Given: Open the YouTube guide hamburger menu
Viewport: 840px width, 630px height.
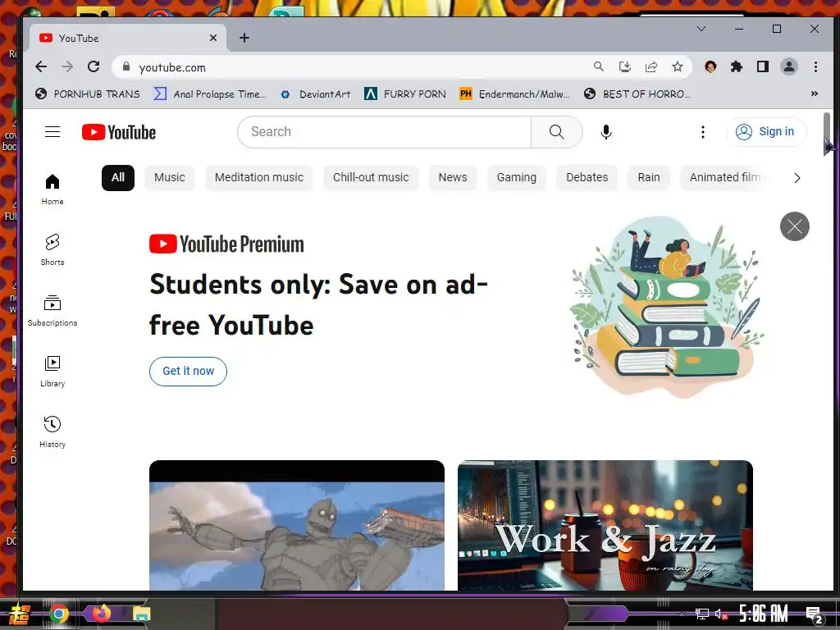Looking at the screenshot, I should pos(52,132).
